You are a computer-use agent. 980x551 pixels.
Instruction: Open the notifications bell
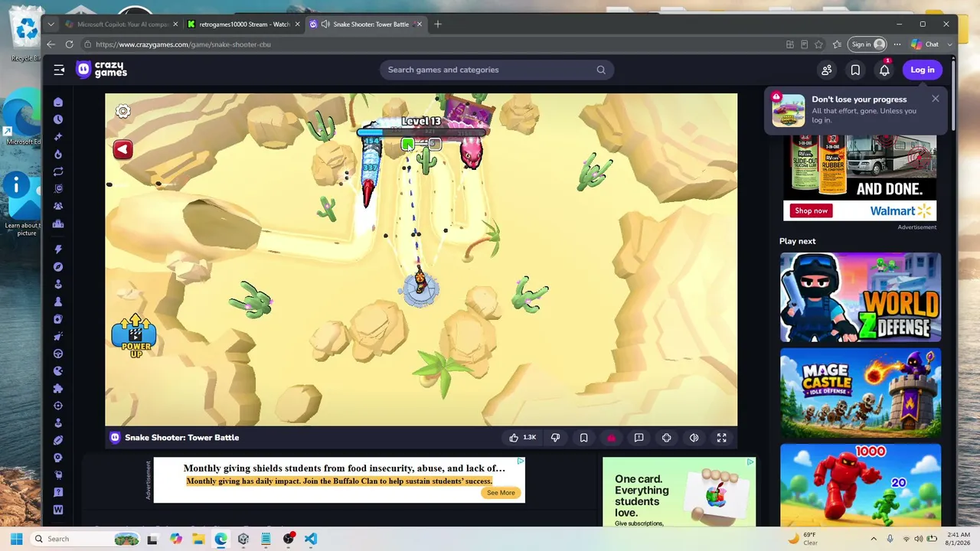tap(884, 70)
